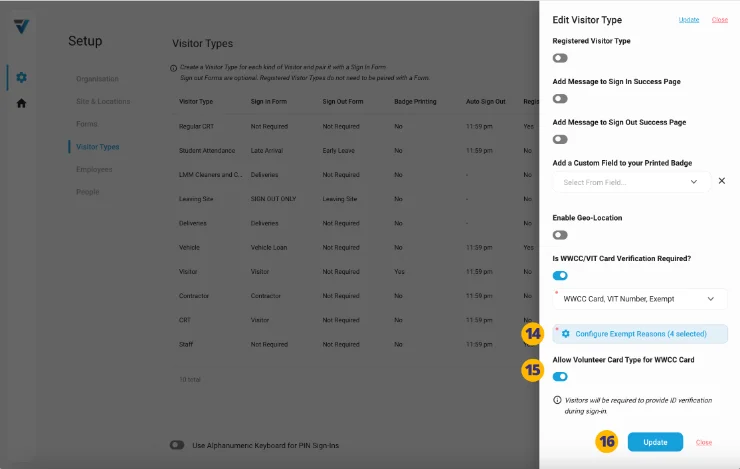This screenshot has height=469, width=740.
Task: Toggle Registered Visitor Type switch
Action: pos(560,58)
